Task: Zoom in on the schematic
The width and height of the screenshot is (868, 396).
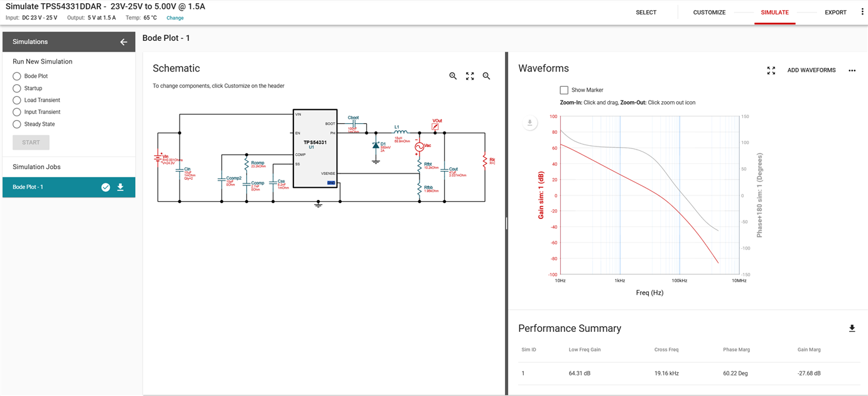Action: coord(453,76)
